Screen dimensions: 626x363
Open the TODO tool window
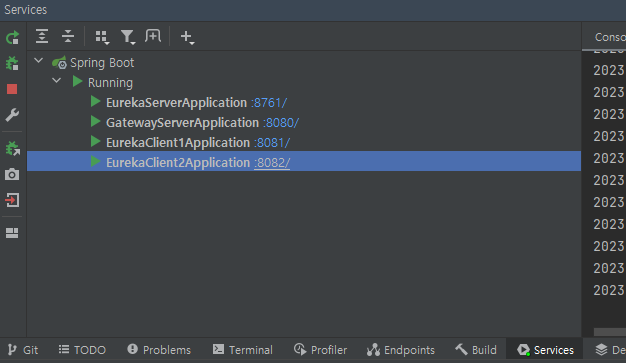coord(82,350)
